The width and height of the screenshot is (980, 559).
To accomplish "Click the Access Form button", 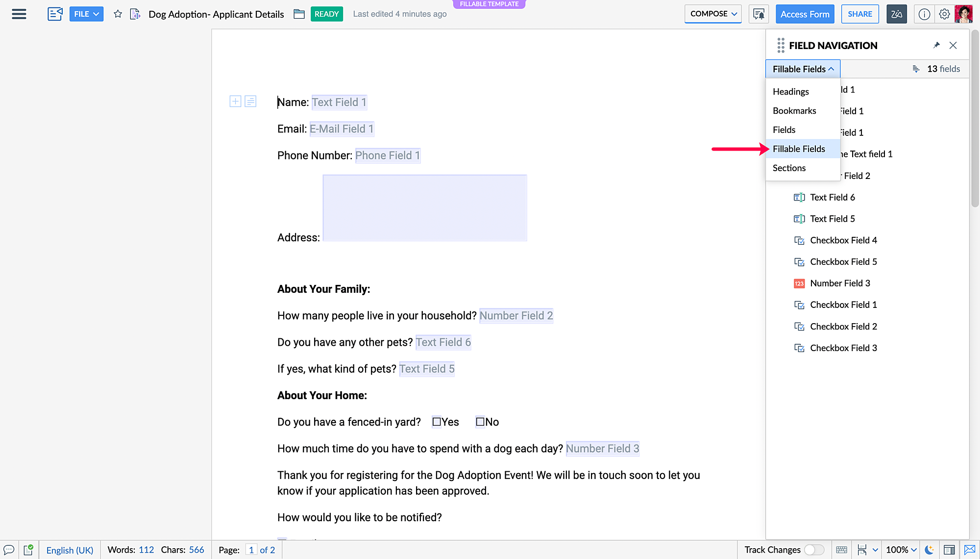I will click(x=805, y=14).
